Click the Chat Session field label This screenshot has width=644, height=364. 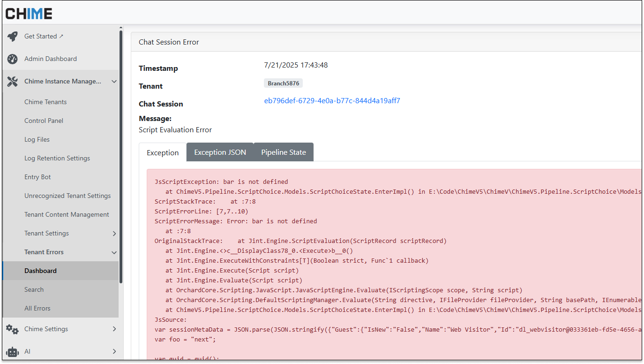161,104
